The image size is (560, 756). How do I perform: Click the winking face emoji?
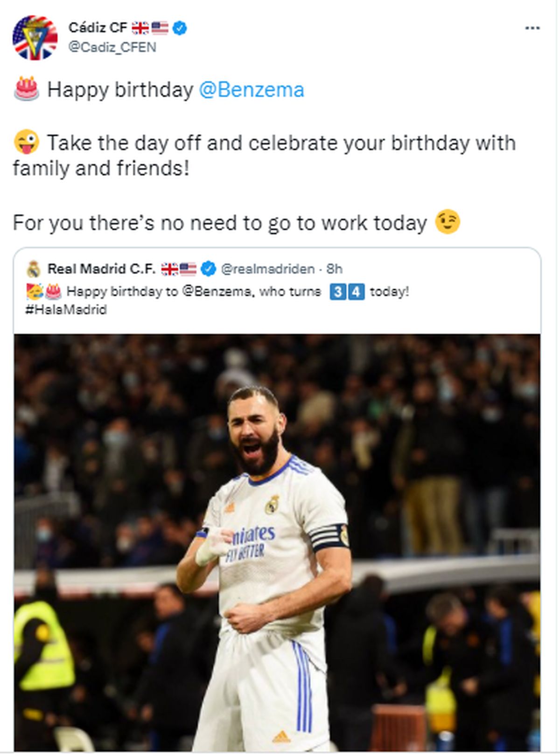[447, 222]
